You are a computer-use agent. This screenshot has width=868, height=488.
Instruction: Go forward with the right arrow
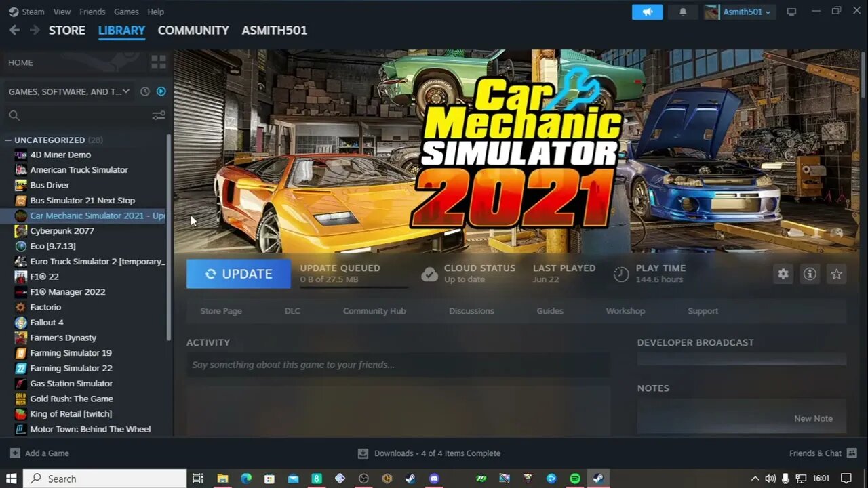coord(35,30)
